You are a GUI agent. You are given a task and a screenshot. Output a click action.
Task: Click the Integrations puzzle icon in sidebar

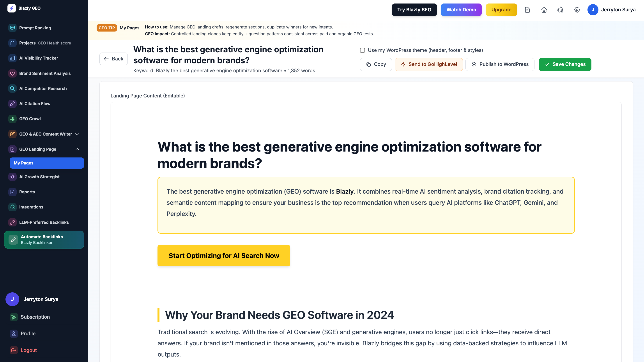(12, 207)
